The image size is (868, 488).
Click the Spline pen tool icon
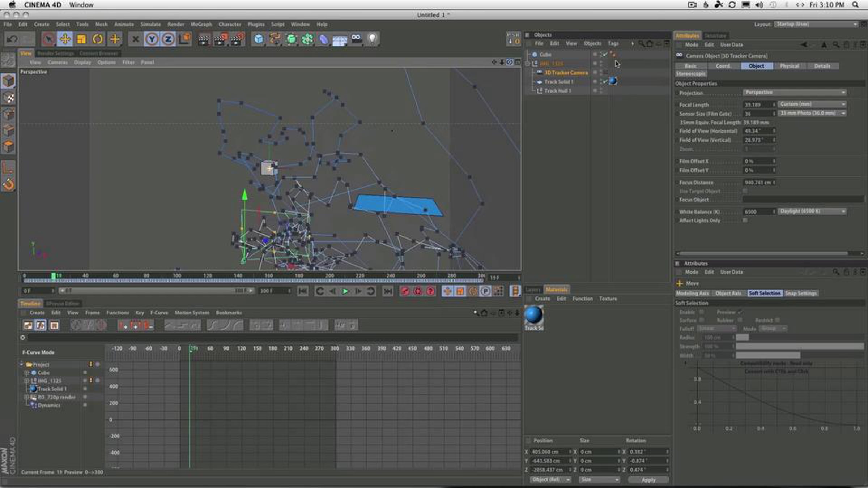275,39
